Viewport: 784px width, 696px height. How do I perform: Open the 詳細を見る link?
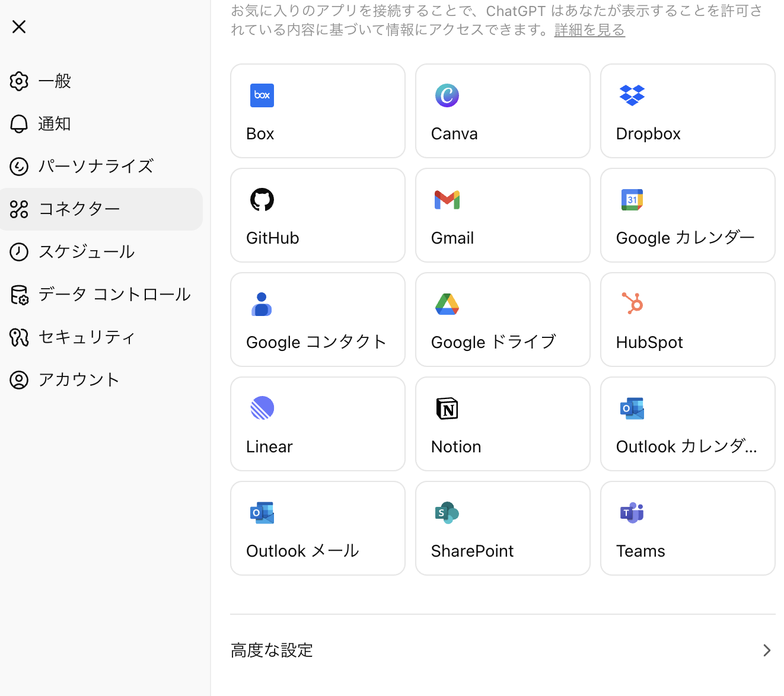coord(589,30)
